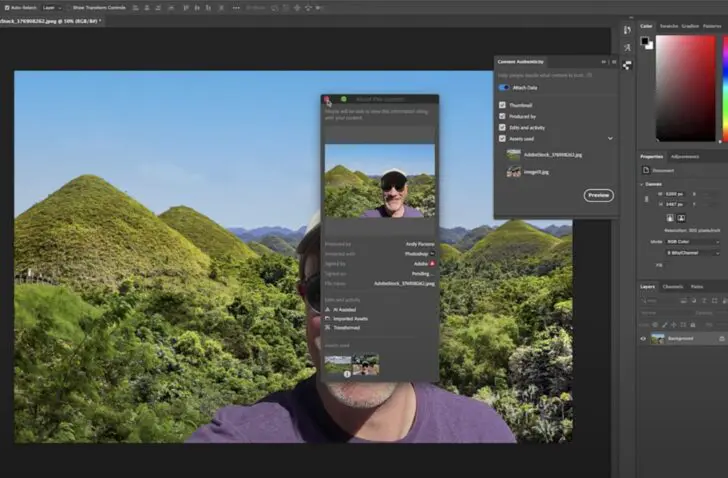728x478 pixels.
Task: Click the layer search field in Layers panel
Action: 659,301
